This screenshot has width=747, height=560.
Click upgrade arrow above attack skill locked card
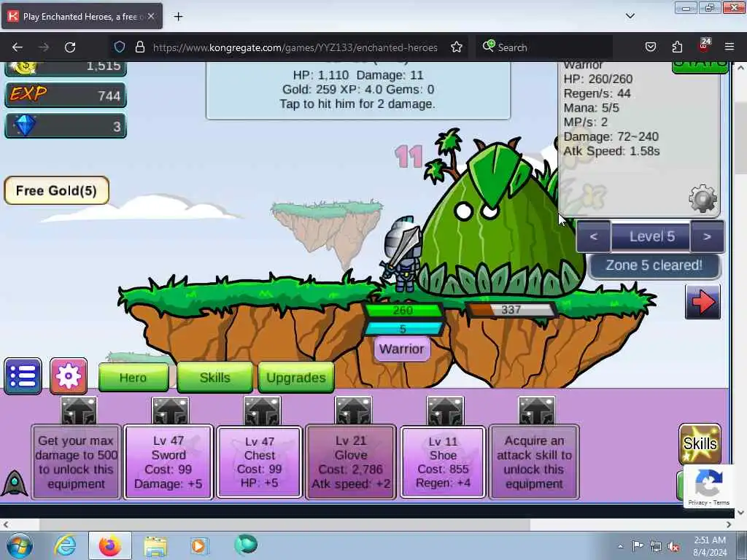click(x=536, y=411)
